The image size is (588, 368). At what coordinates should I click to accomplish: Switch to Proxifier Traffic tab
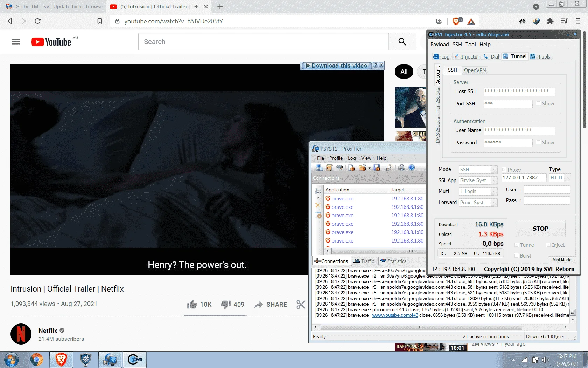[x=364, y=261]
